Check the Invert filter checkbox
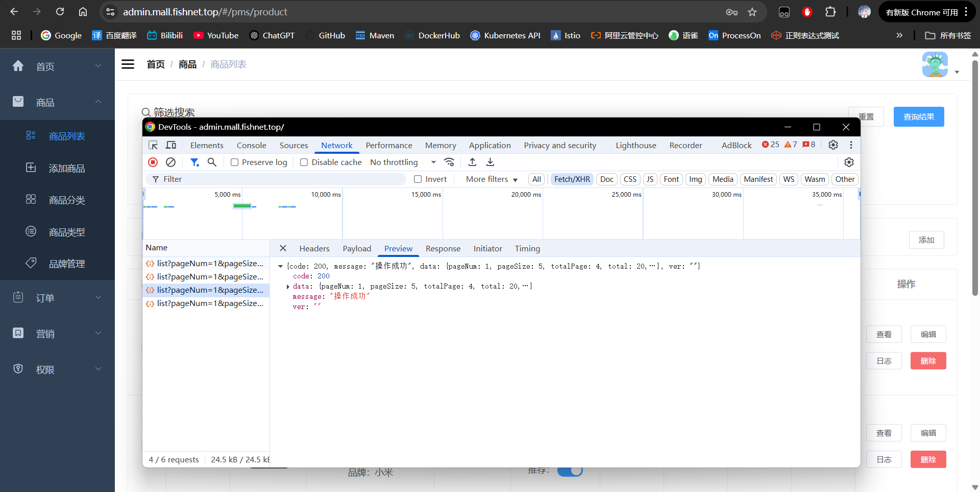This screenshot has height=492, width=980. pyautogui.click(x=418, y=179)
